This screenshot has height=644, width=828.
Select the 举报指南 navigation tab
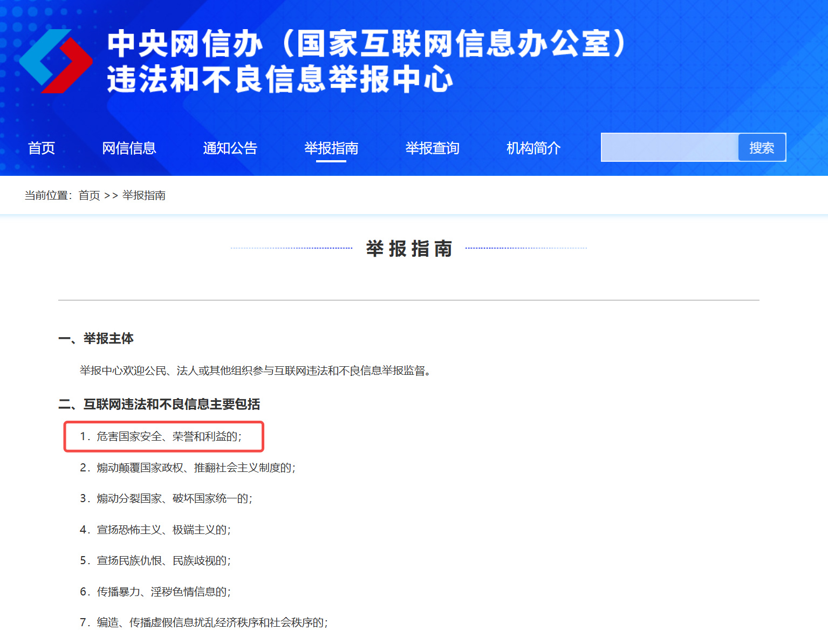click(331, 148)
